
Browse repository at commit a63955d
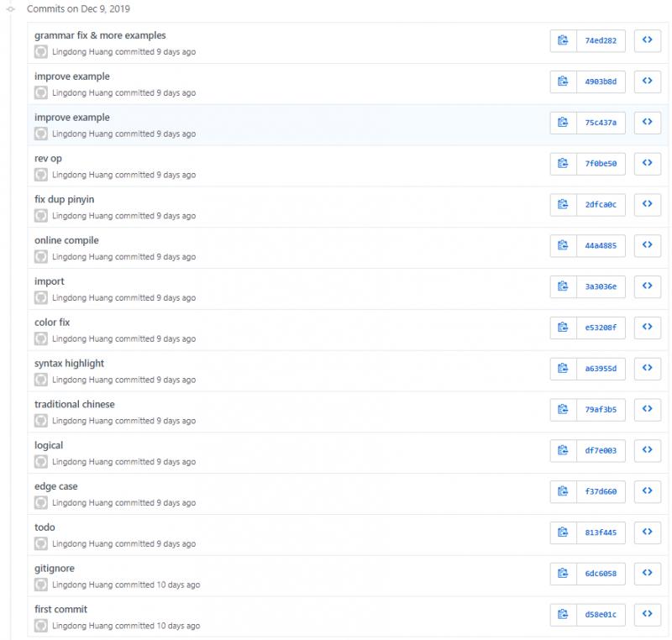[x=647, y=368]
